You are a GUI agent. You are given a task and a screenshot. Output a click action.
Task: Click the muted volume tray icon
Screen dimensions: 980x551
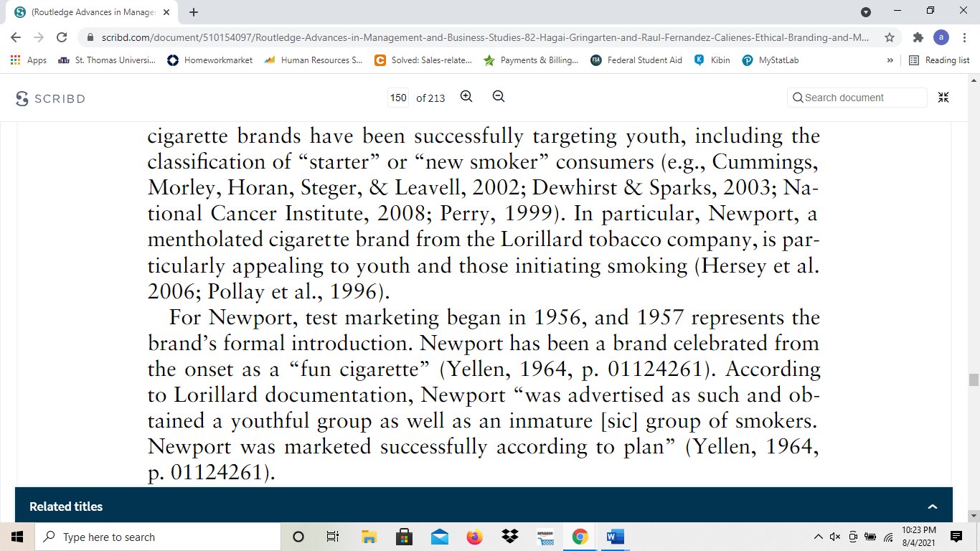(835, 537)
